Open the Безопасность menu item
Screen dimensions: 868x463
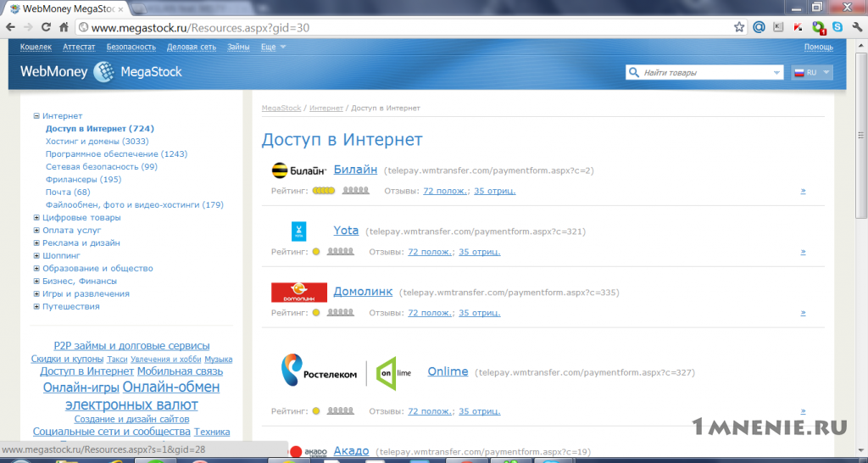pyautogui.click(x=131, y=47)
